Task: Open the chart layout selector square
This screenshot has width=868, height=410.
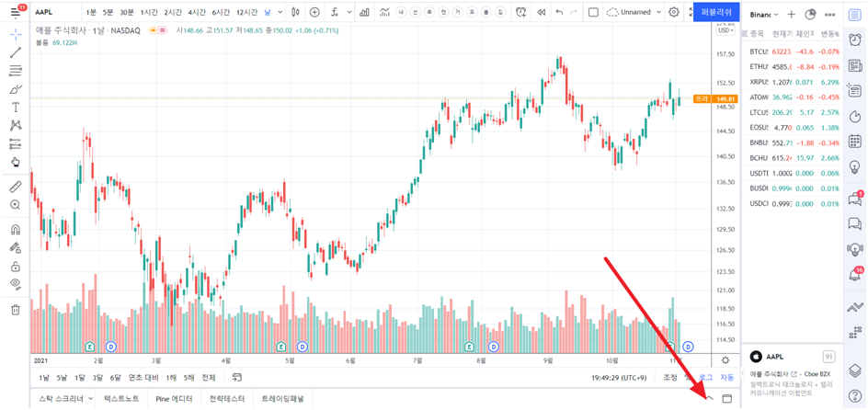Action: [593, 12]
